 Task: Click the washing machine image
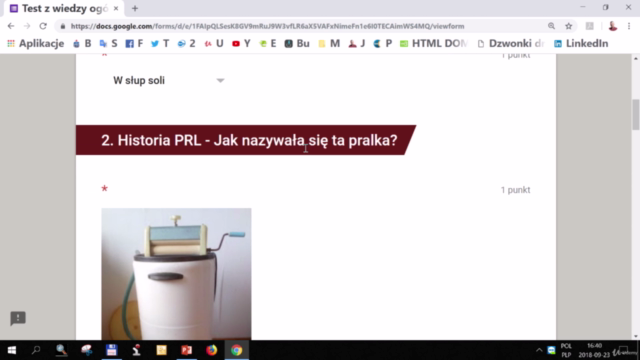176,273
